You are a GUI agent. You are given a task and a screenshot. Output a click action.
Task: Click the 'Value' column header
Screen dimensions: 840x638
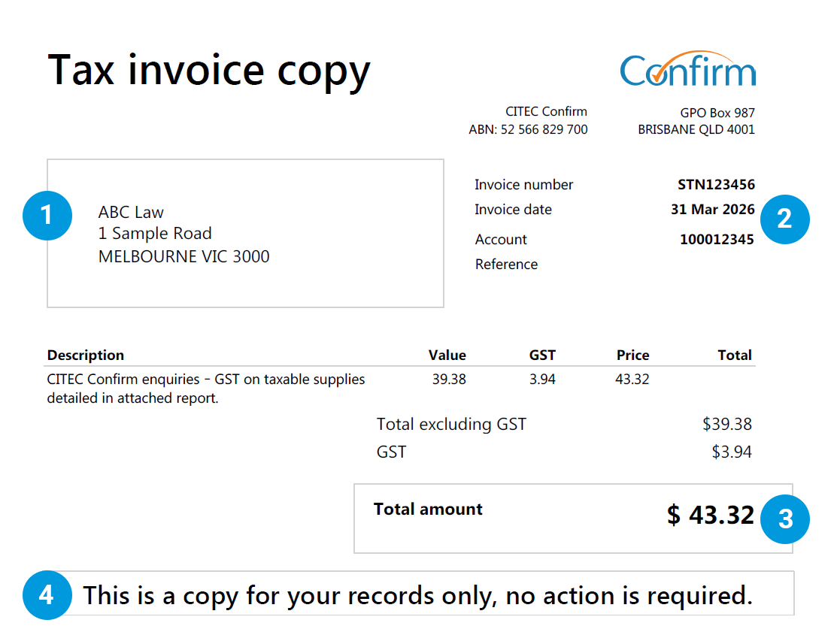coord(447,355)
